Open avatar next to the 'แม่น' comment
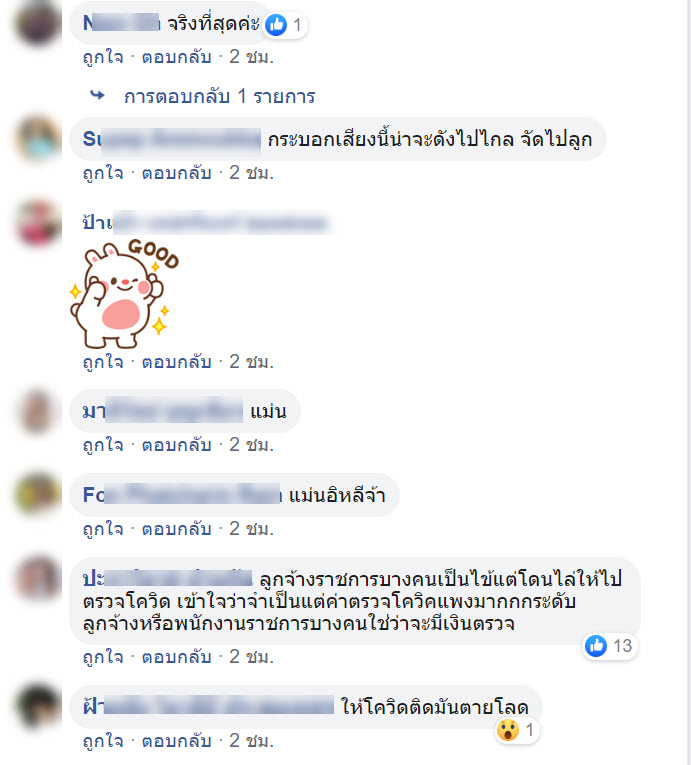 pos(38,411)
